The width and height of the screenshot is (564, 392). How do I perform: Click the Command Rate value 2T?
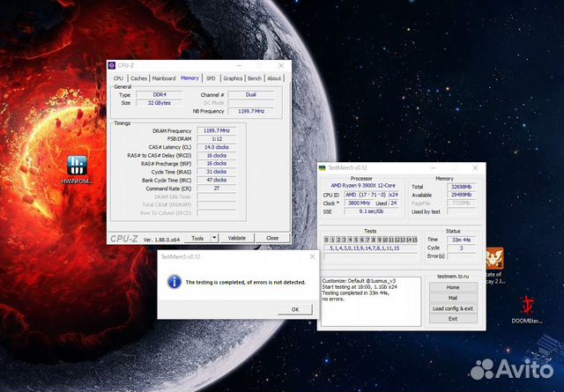217,189
